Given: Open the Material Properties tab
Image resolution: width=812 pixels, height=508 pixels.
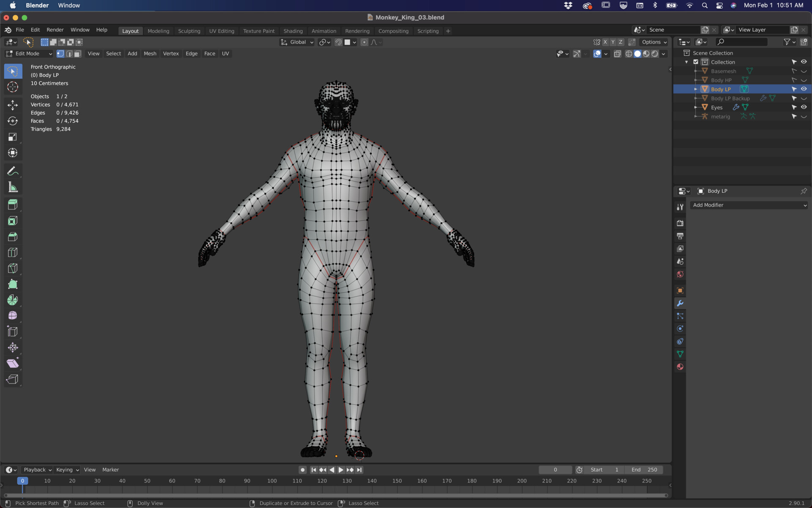Looking at the screenshot, I should point(680,367).
